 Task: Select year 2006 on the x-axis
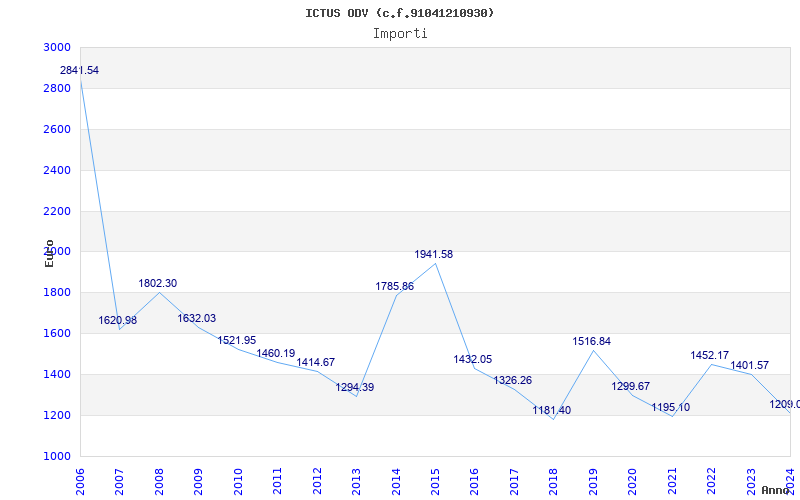[x=82, y=479]
